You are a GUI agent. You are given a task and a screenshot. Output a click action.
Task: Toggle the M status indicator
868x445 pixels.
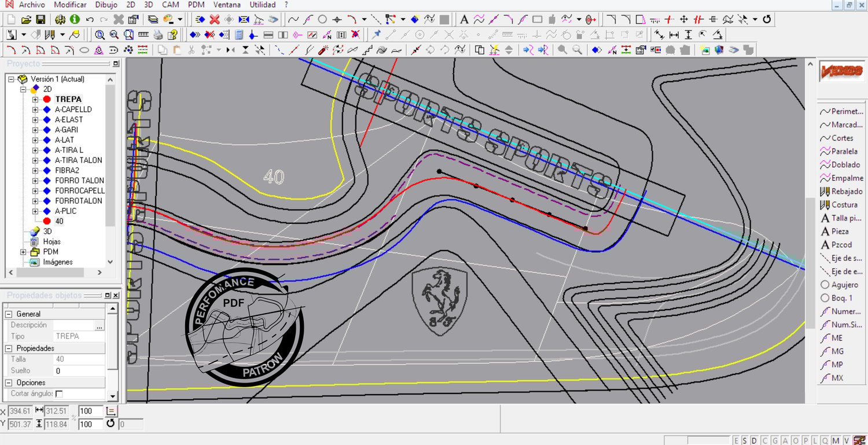click(837, 441)
